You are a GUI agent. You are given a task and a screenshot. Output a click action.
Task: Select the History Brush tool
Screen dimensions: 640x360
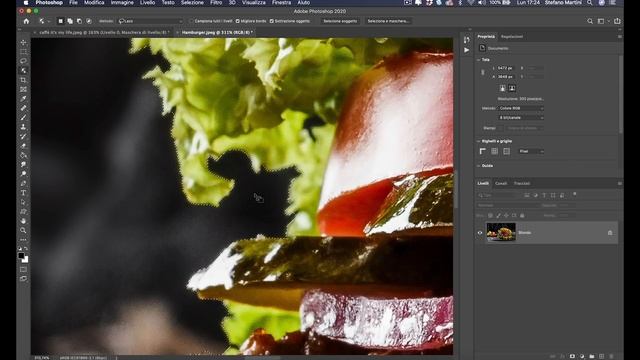(23, 136)
